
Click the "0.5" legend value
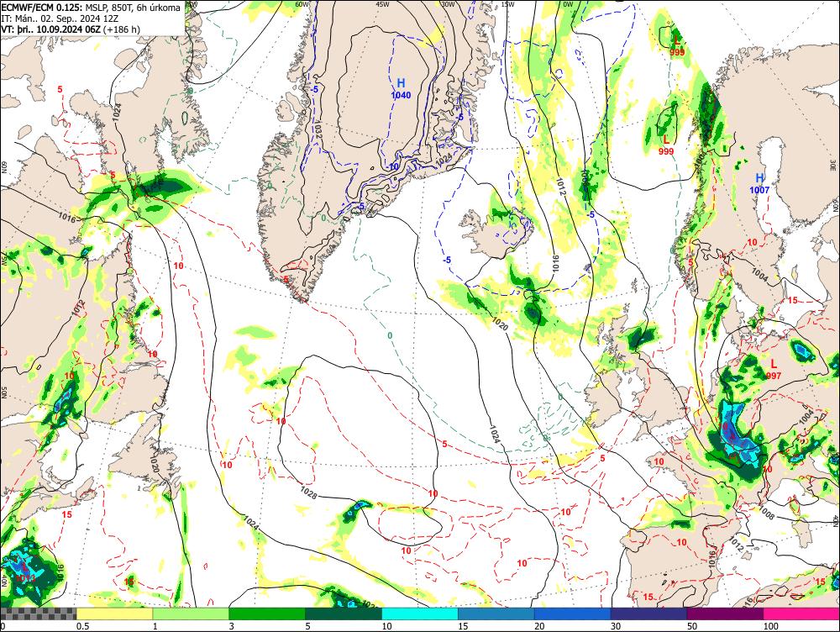click(x=82, y=626)
